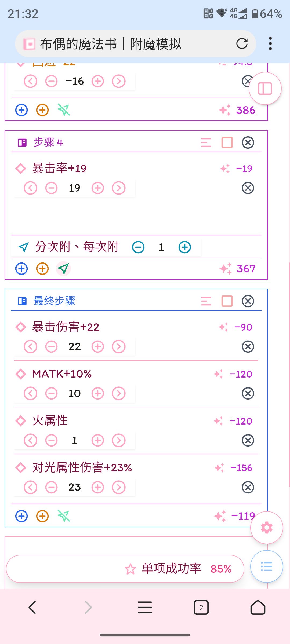Screen dimensions: 290x644
Task: Expand the lines menu in 最终步骤 header
Action: coord(206,301)
